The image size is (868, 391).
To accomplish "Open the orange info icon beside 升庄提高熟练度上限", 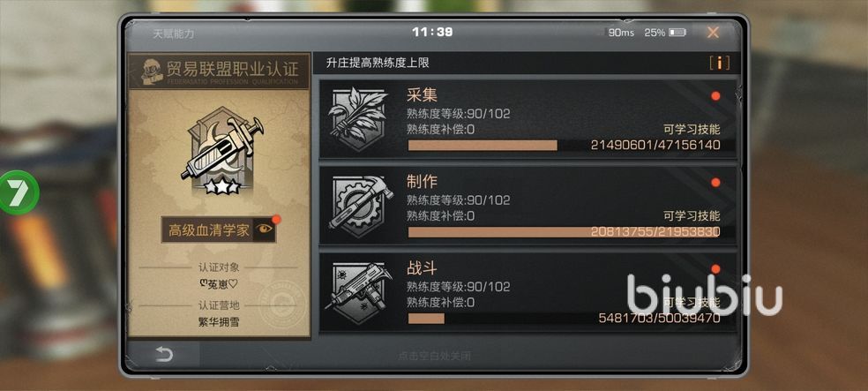I will (719, 64).
